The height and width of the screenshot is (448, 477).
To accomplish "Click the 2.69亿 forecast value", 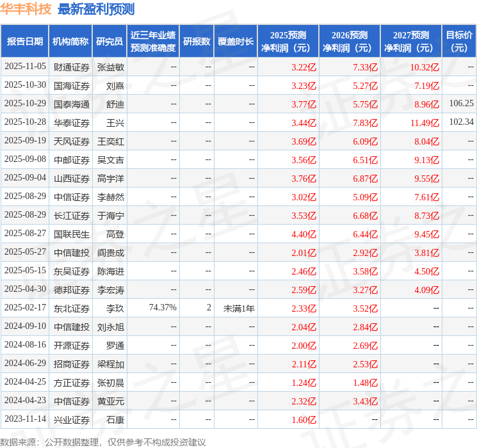I will (x=366, y=346).
